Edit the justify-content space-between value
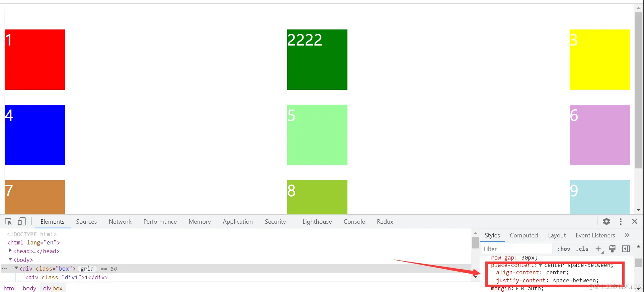 [x=574, y=281]
